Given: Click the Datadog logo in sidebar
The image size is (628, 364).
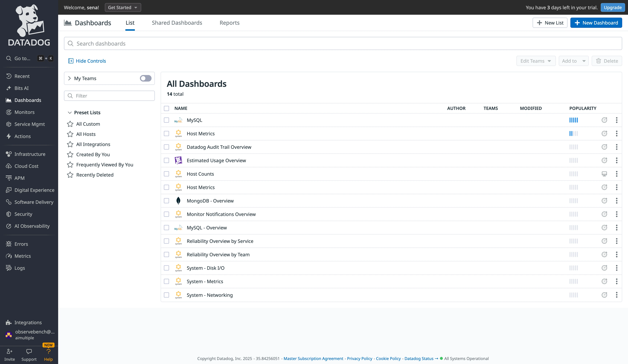Looking at the screenshot, I should [x=29, y=25].
